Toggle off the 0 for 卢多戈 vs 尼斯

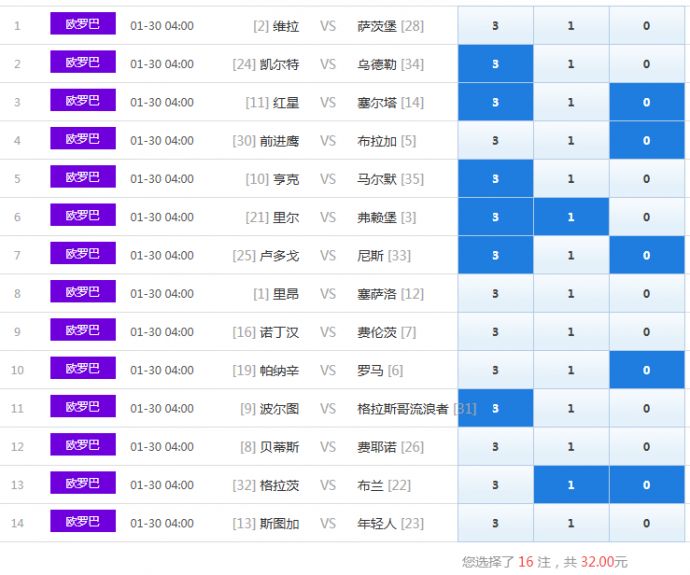(646, 255)
